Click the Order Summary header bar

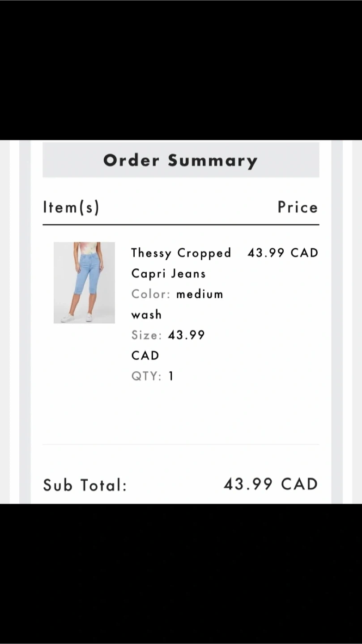point(181,160)
